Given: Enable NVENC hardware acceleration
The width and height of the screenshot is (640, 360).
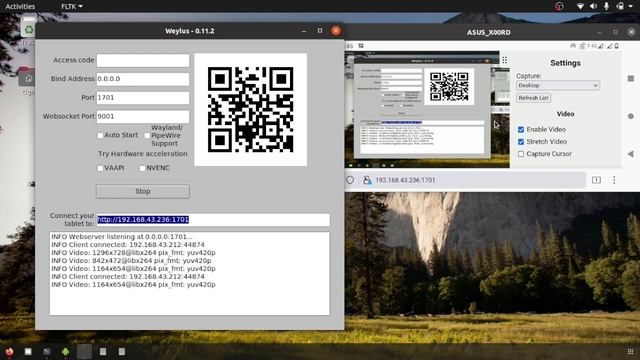Looking at the screenshot, I should (x=142, y=168).
